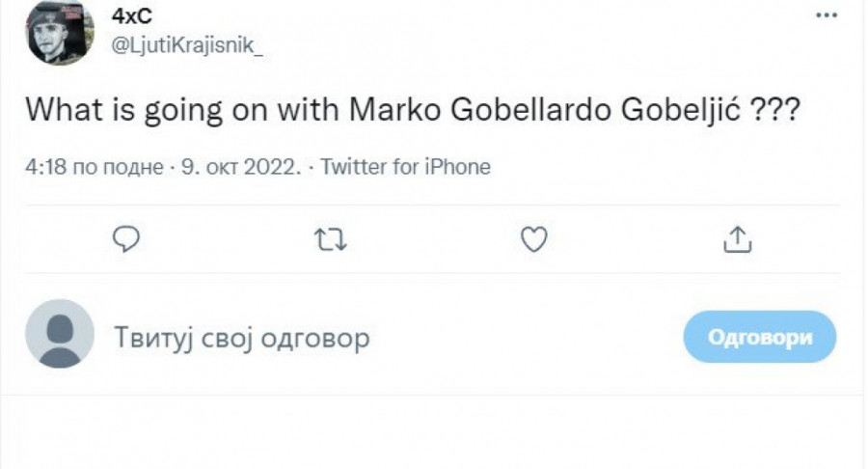This screenshot has width=868, height=469.
Task: Open the share tweet icon
Action: (x=737, y=238)
